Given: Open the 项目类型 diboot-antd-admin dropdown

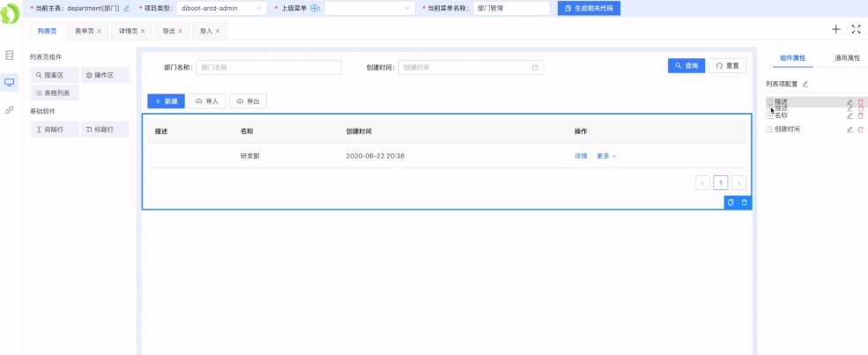Looking at the screenshot, I should coord(222,8).
